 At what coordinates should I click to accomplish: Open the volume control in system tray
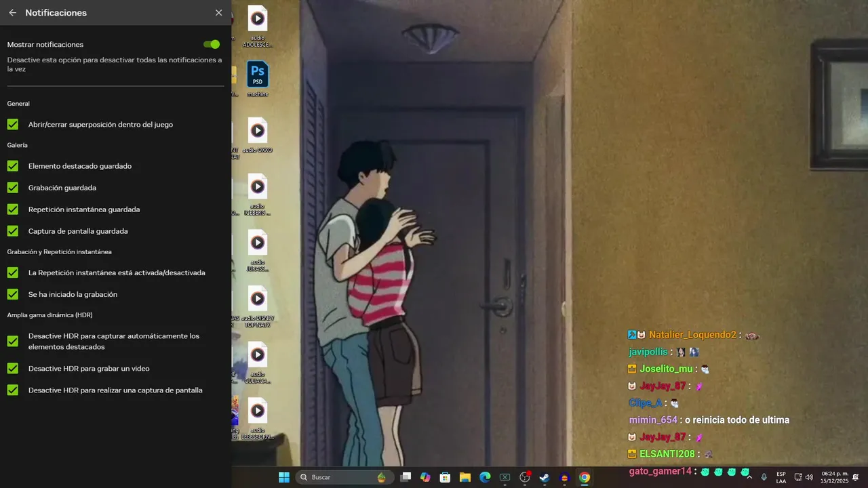tap(809, 477)
